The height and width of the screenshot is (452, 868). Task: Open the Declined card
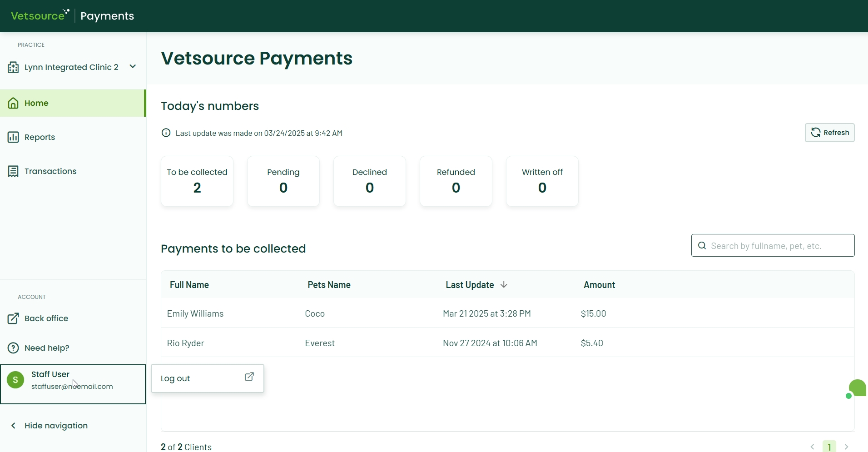pyautogui.click(x=370, y=181)
